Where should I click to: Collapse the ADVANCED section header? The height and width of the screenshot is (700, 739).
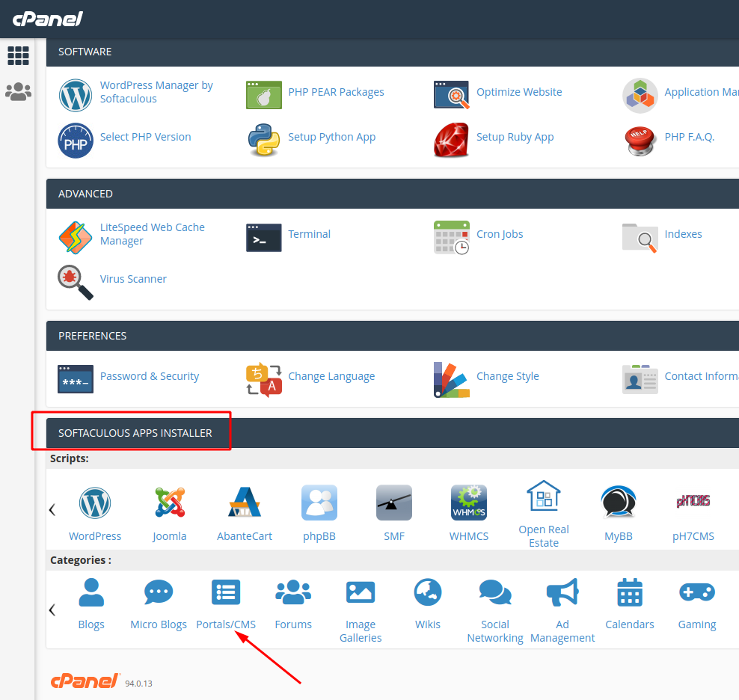[x=393, y=194]
